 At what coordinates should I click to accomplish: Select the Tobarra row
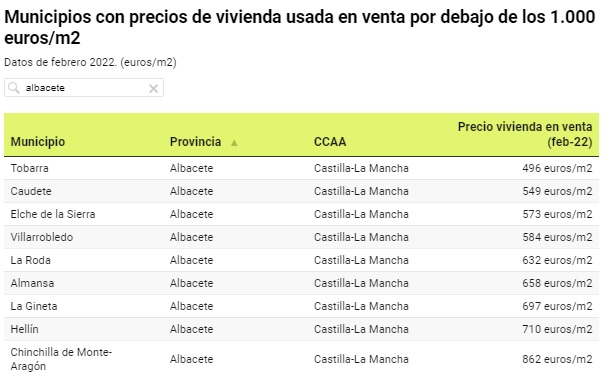pos(301,168)
